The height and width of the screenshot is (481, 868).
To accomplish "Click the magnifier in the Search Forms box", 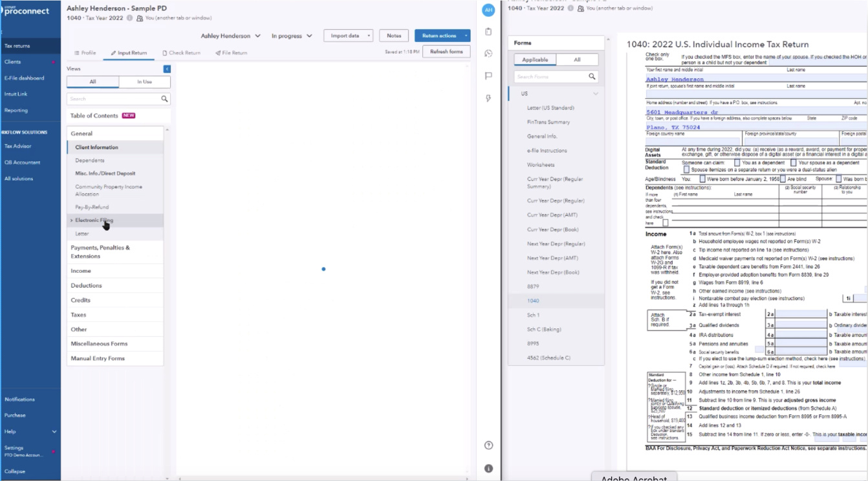I will tap(592, 76).
